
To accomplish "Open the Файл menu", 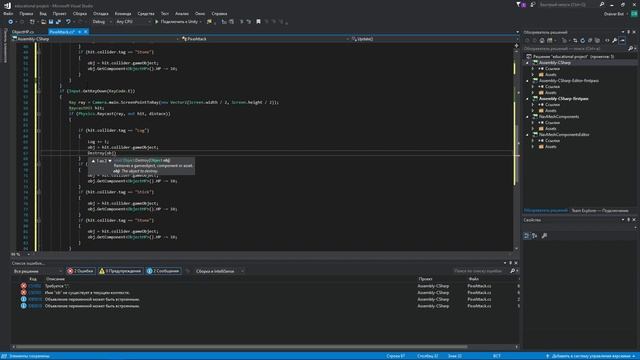I will pos(8,13).
